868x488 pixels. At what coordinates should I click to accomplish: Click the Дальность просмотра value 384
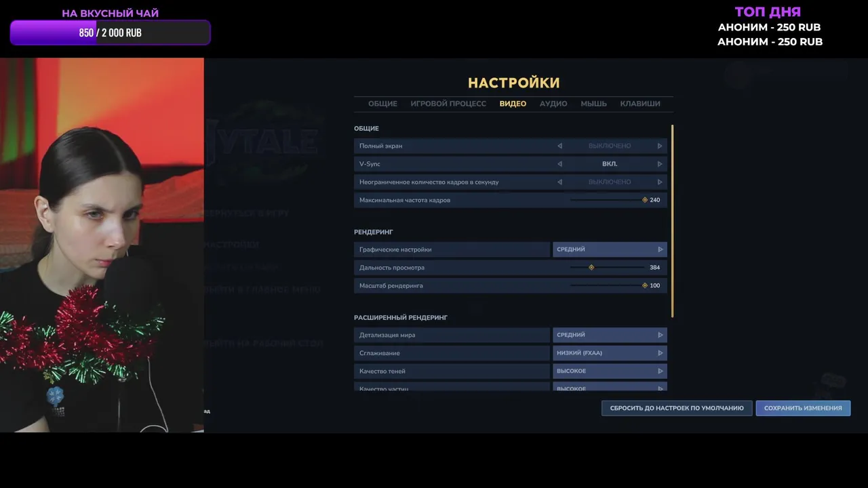click(x=655, y=267)
